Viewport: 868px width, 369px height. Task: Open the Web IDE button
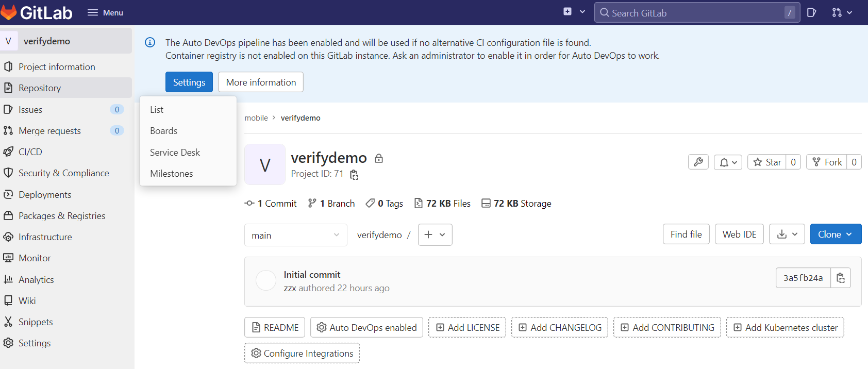739,234
